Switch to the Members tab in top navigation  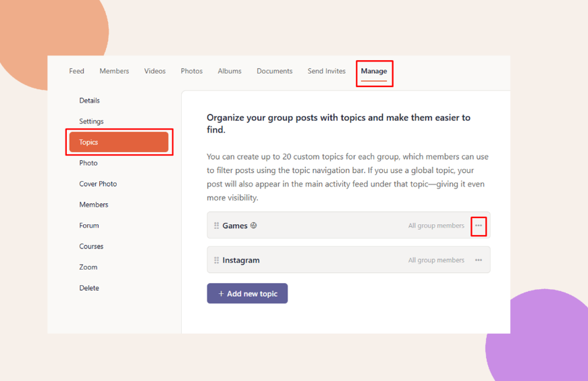click(114, 71)
